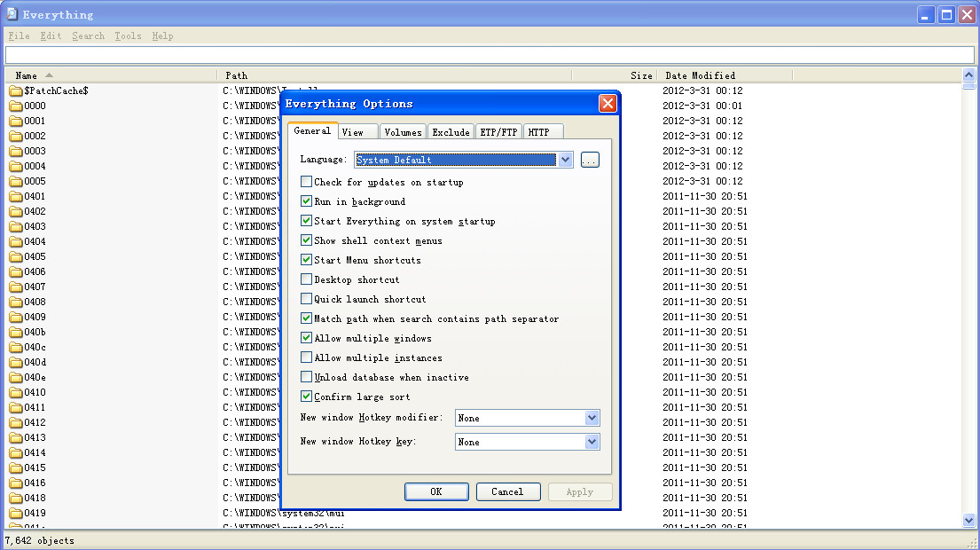Switch to the ETP/FTP tab
Image resolution: width=980 pixels, height=550 pixels.
tap(498, 132)
